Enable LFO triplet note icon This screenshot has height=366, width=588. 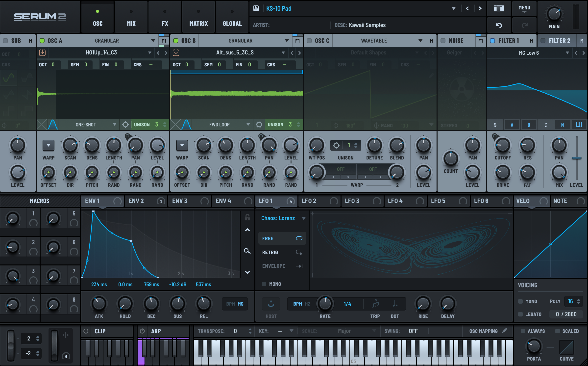(375, 304)
